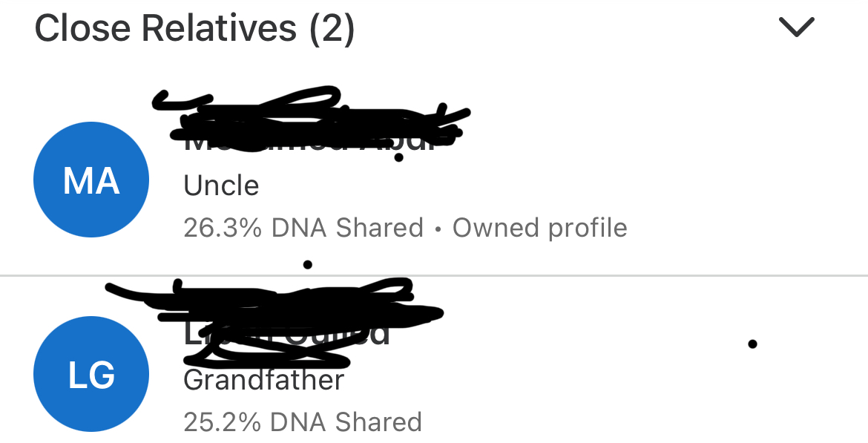Open the LG profile avatar
The width and height of the screenshot is (868, 443).
pyautogui.click(x=91, y=374)
